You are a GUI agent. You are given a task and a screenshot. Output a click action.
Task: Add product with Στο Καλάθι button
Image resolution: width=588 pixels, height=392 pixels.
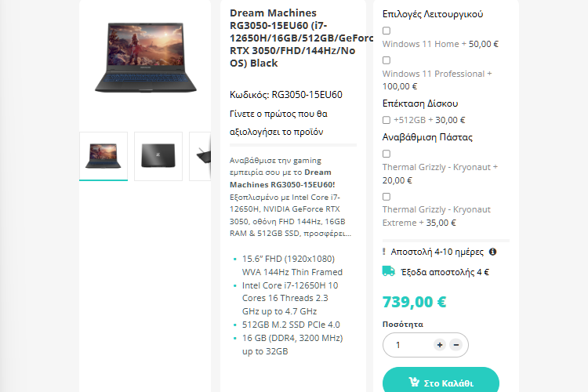coord(441,381)
